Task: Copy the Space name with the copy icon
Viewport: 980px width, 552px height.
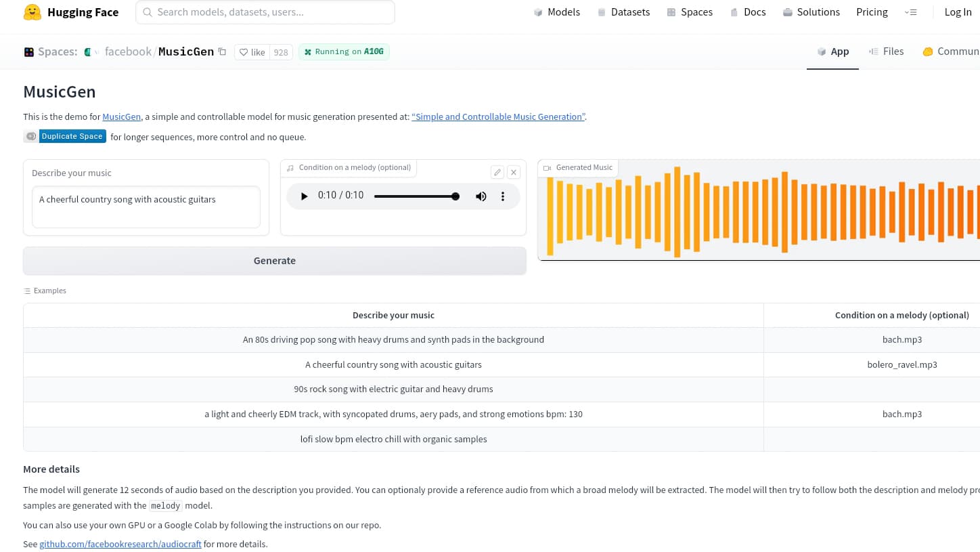Action: pyautogui.click(x=222, y=51)
